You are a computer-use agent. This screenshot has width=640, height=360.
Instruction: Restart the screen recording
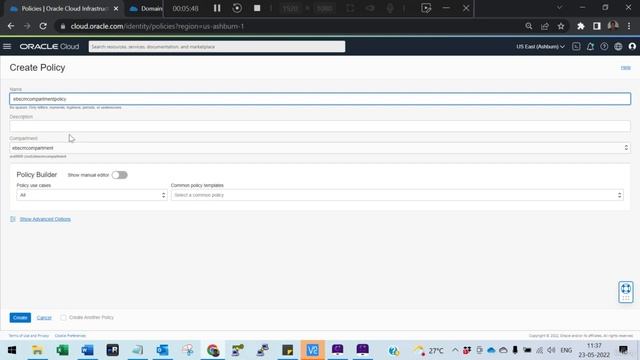tap(237, 8)
